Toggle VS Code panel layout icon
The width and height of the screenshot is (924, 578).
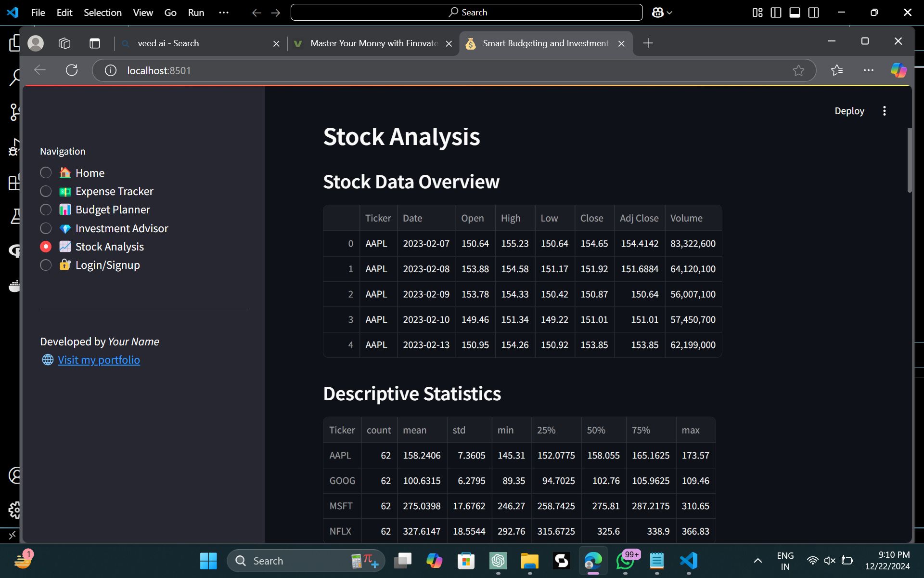(x=795, y=13)
